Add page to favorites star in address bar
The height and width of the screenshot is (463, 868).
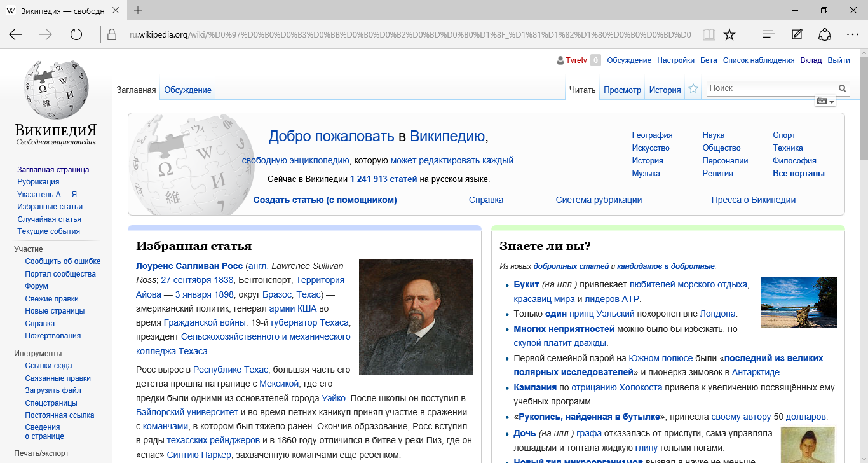point(729,34)
